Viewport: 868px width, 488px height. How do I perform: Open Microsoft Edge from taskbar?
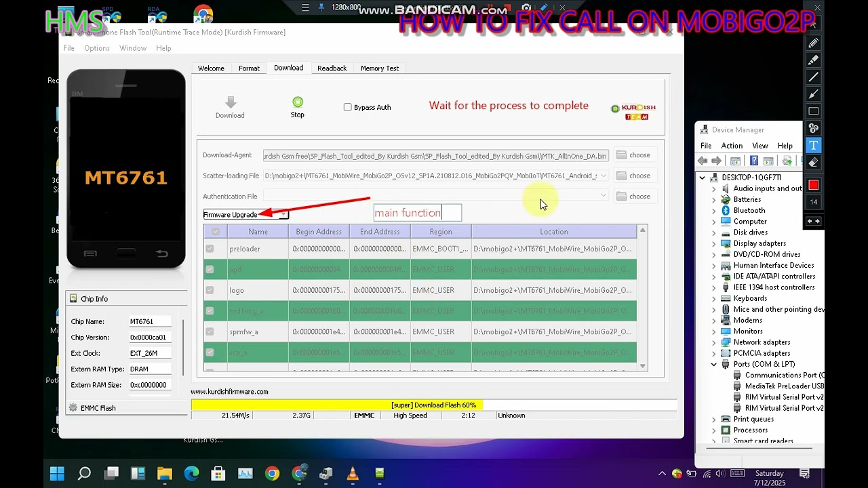click(192, 473)
